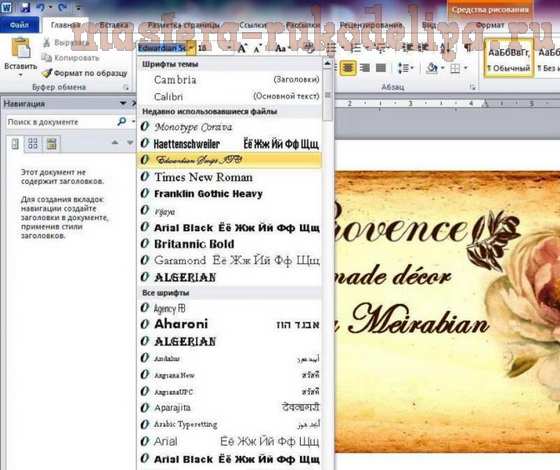Expand the arrow under Вставить paste button
Image resolution: width=560 pixels, height=470 pixels.
pyautogui.click(x=20, y=75)
